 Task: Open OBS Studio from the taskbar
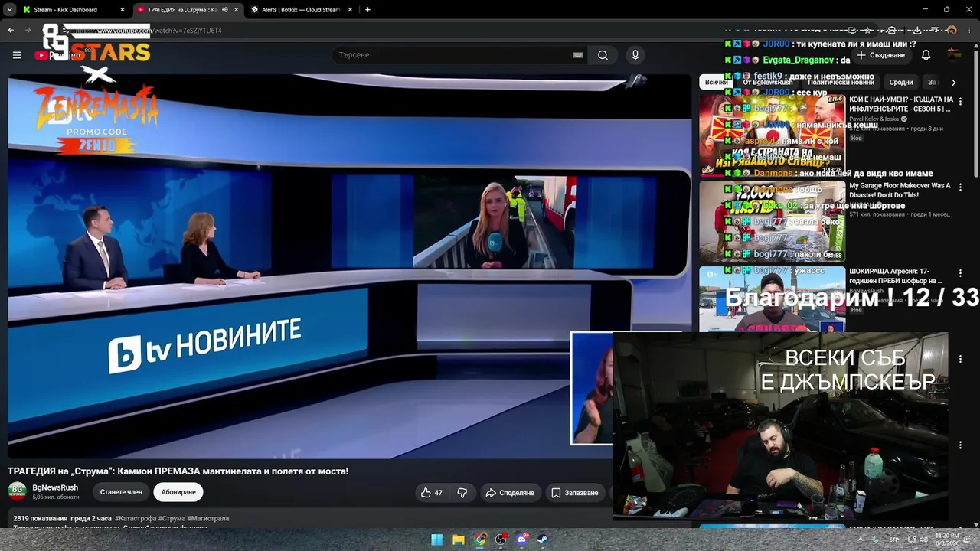coord(501,540)
